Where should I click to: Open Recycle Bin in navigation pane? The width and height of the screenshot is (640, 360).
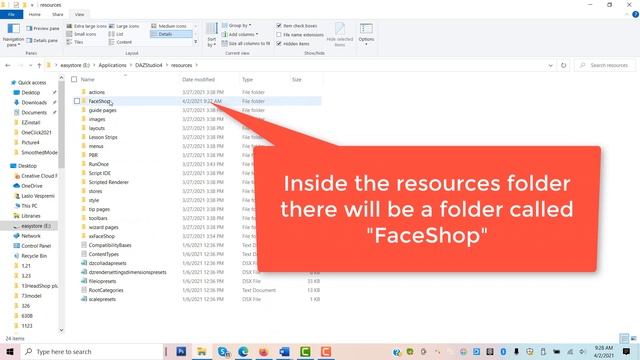(34, 256)
